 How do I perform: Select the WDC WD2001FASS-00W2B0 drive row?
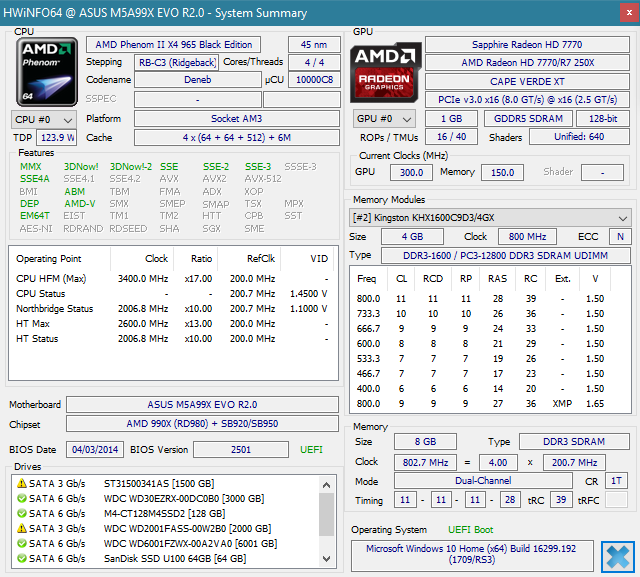(x=165, y=528)
